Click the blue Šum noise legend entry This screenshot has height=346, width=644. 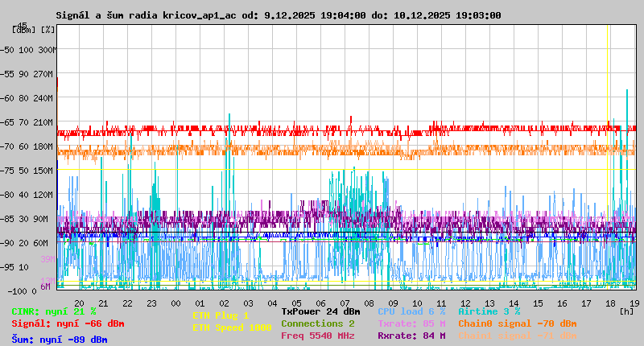tap(59, 340)
